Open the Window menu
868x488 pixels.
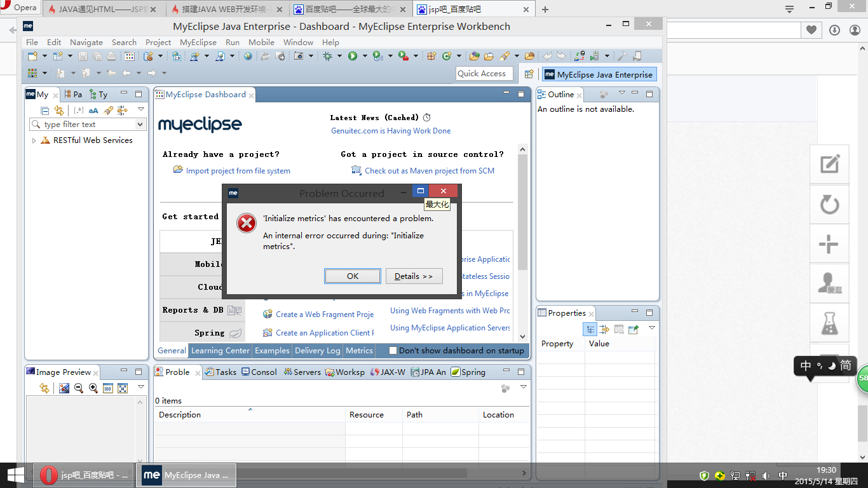[x=298, y=42]
